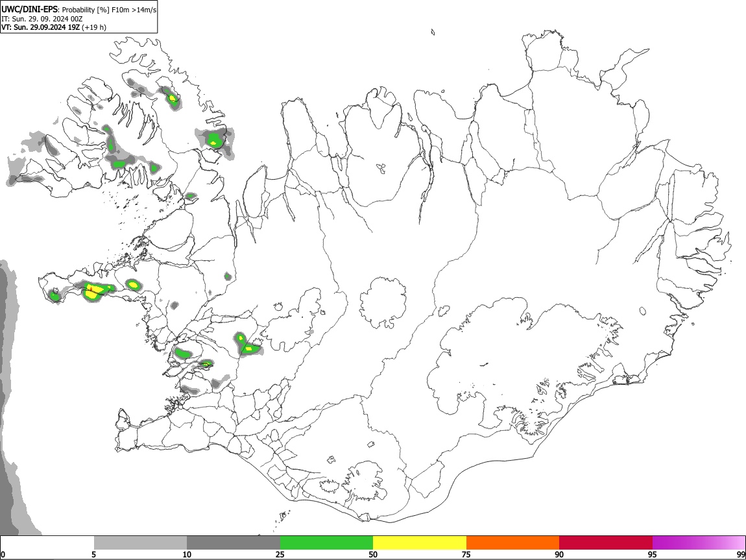Click the legend label '75'
This screenshot has width=746, height=560.
pyautogui.click(x=466, y=554)
